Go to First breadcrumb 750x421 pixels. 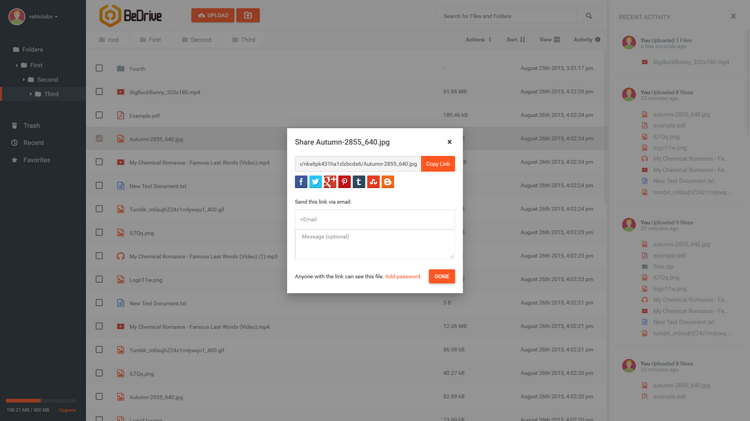pyautogui.click(x=150, y=40)
